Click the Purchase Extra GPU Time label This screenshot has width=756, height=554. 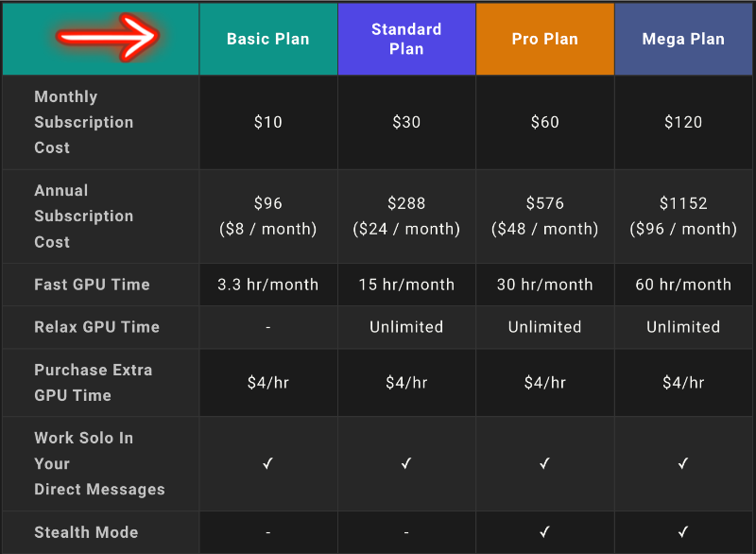pos(93,382)
